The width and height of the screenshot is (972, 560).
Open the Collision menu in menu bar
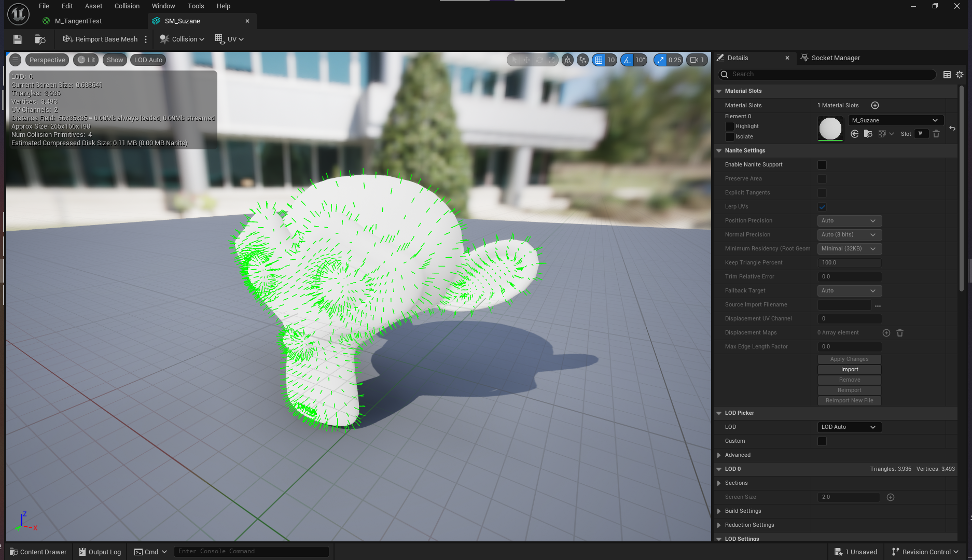tap(127, 6)
